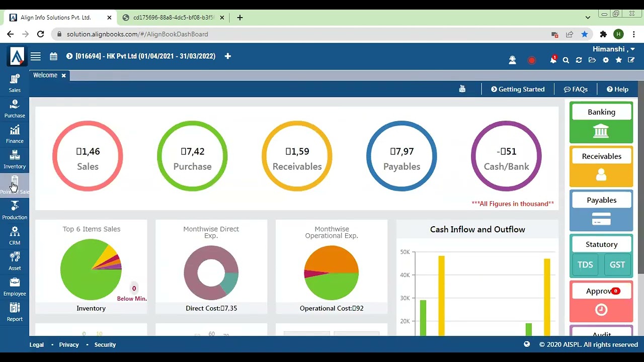Switch to the Welcome tab
644x362 pixels.
pyautogui.click(x=45, y=75)
